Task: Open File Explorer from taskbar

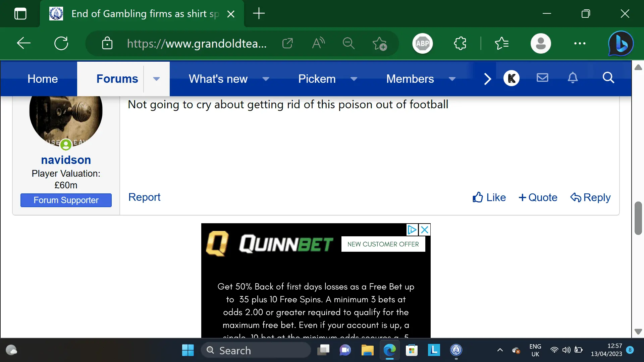Action: pos(367,351)
